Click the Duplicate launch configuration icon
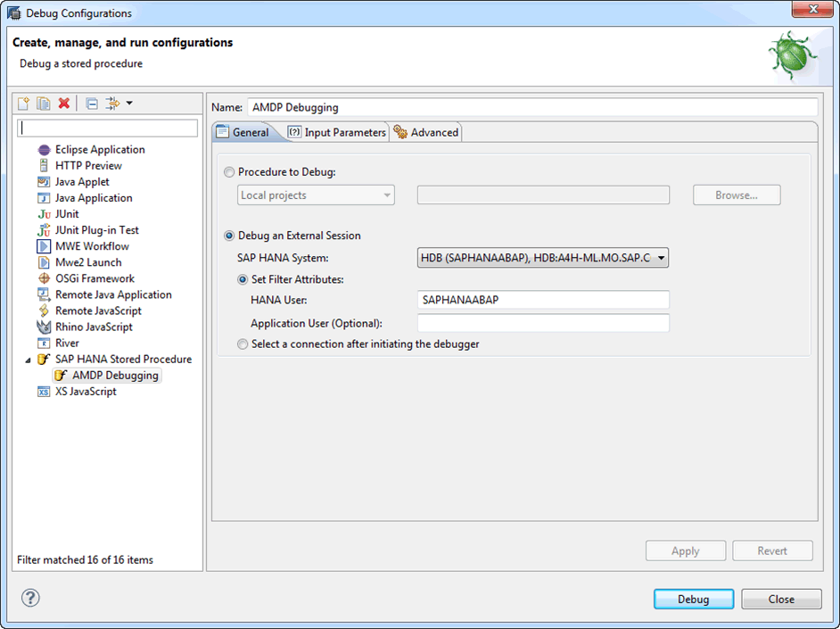This screenshot has height=629, width=840. coord(43,103)
